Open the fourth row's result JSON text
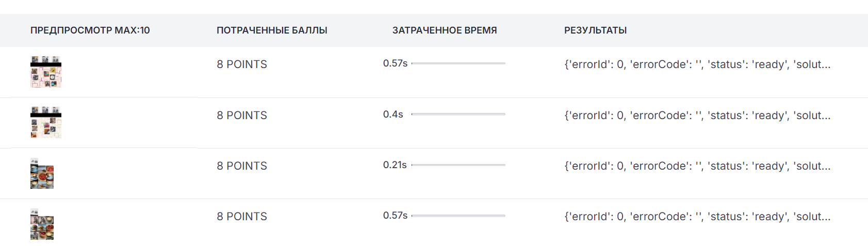The image size is (868, 246). coord(697,217)
